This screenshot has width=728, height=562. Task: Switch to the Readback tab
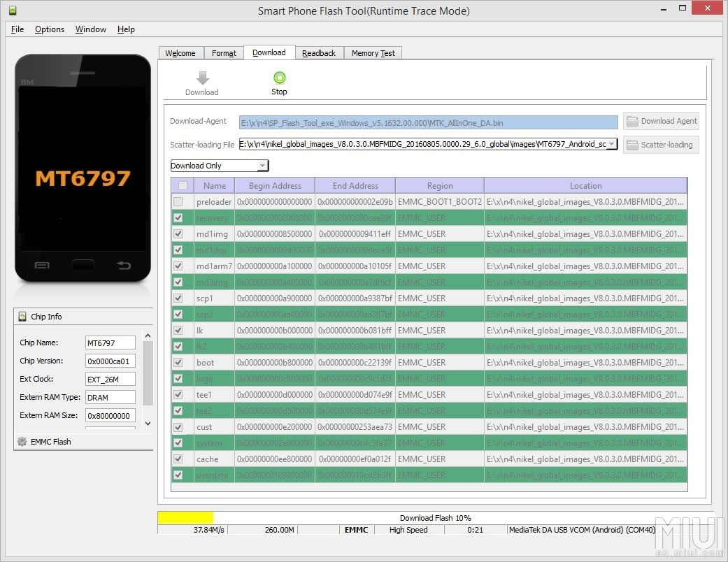(x=319, y=53)
